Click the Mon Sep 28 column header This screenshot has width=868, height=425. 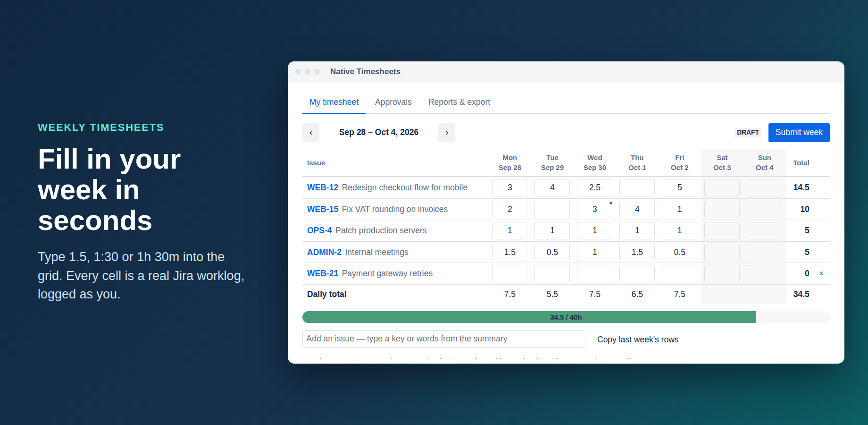point(509,162)
